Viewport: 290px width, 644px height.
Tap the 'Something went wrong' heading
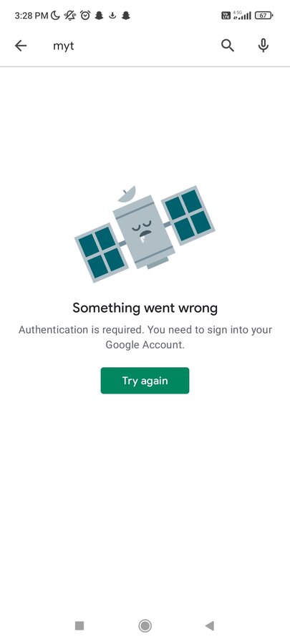click(145, 308)
